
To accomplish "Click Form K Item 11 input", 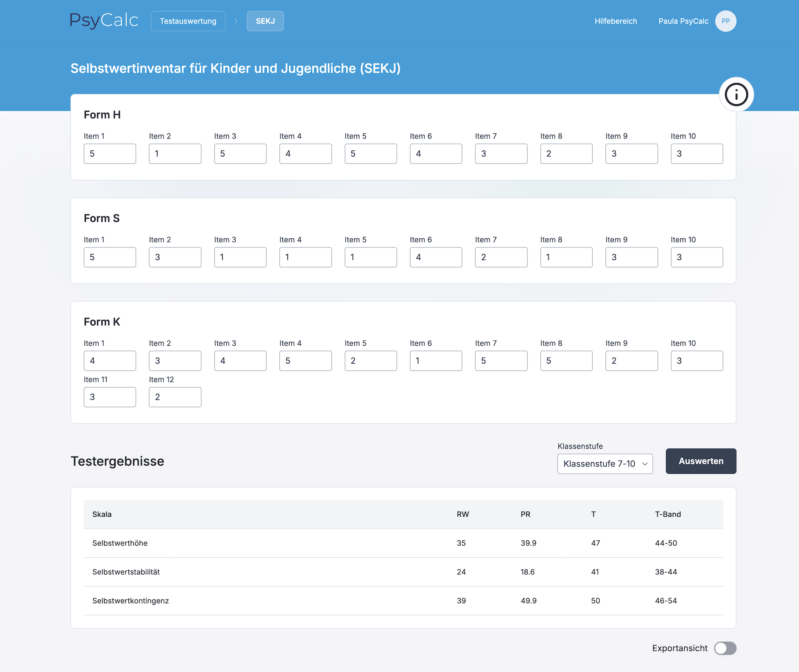I will (x=110, y=397).
